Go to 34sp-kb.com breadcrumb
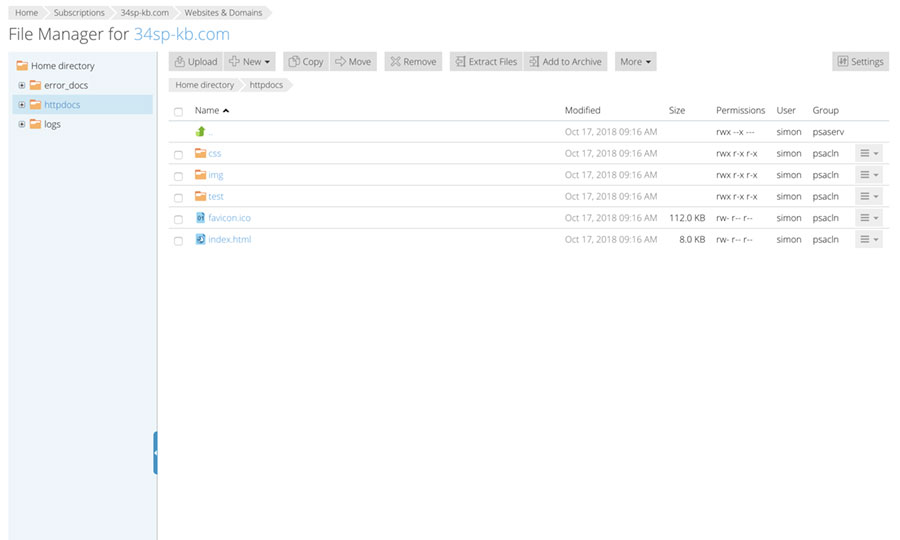This screenshot has width=900, height=540. pos(145,13)
